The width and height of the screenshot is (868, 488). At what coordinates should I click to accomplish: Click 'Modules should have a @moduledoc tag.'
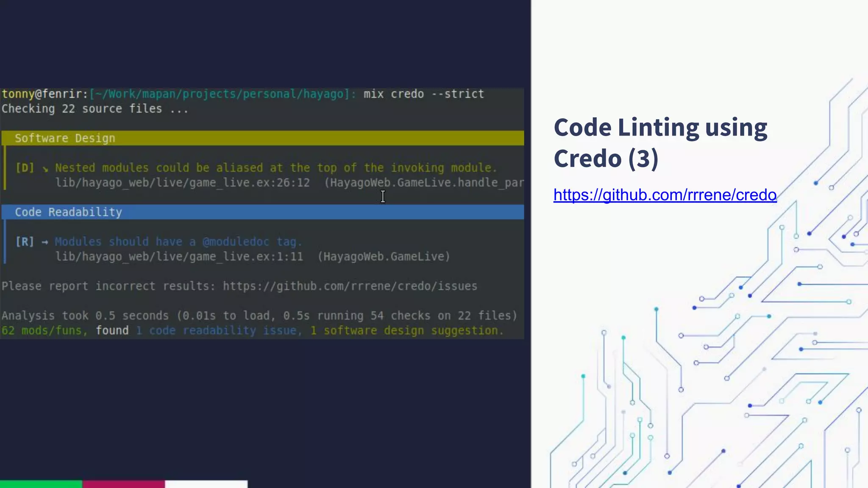(178, 242)
